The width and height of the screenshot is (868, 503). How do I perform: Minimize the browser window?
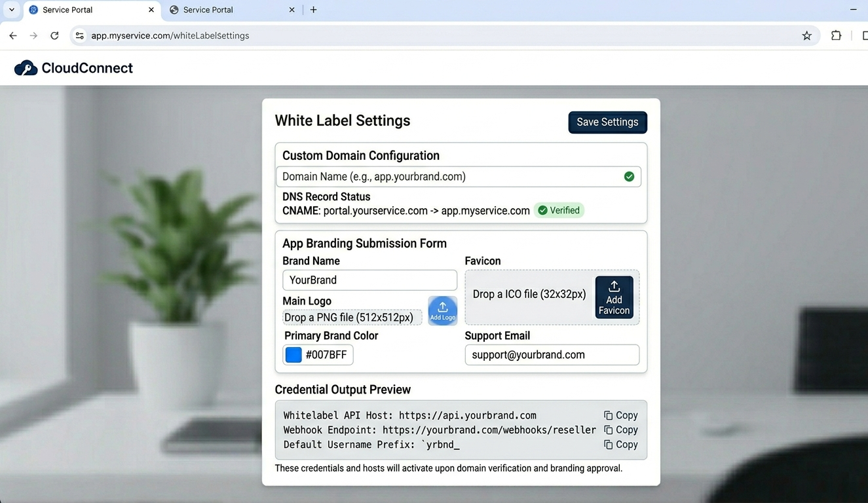[x=853, y=10]
